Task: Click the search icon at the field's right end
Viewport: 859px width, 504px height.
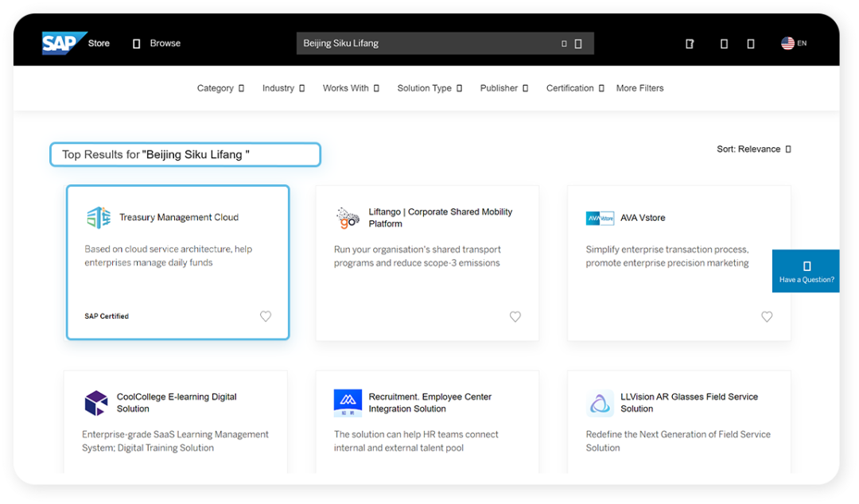Action: click(578, 44)
